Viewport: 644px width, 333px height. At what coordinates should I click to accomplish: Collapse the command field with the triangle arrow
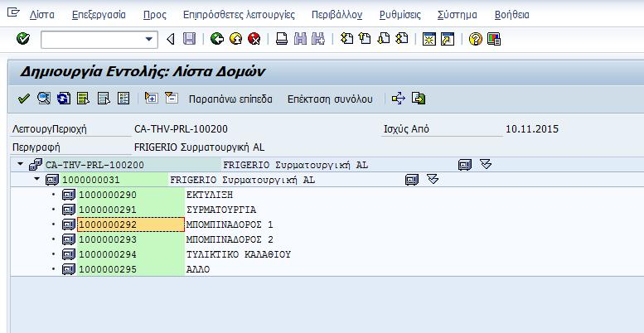171,40
